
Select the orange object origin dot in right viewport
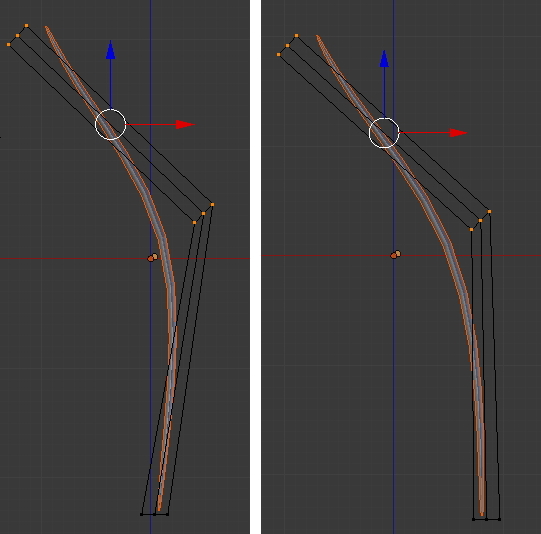click(395, 255)
